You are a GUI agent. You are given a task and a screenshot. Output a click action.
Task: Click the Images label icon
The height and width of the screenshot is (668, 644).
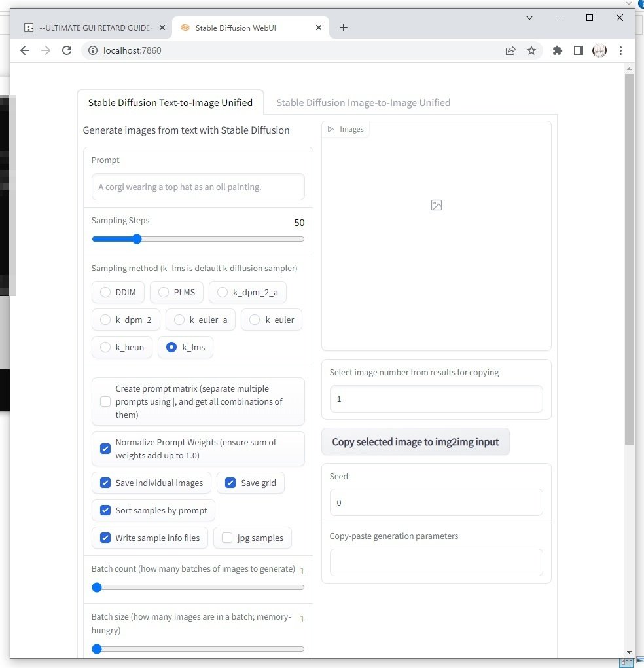click(331, 129)
